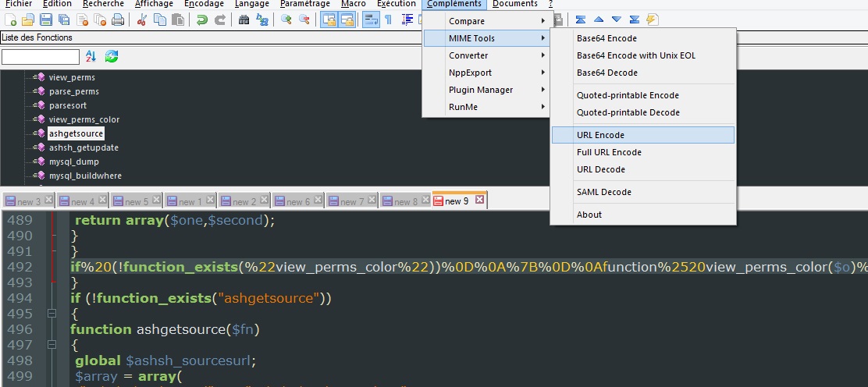Click the function list search field

pos(41,57)
